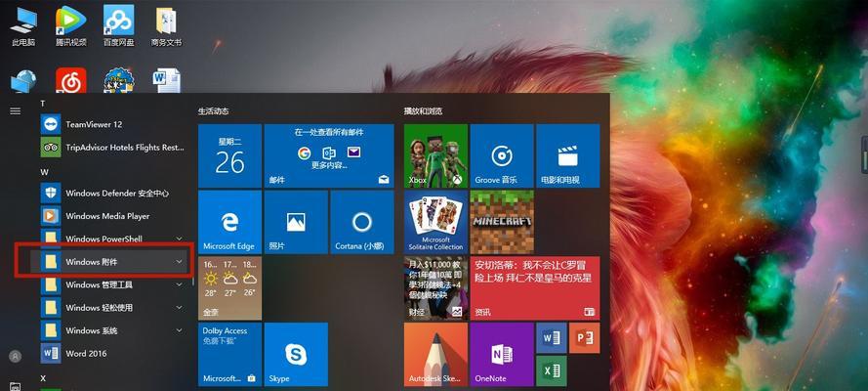The image size is (868, 391).
Task: Open the 资讯 red news tile
Action: coord(535,288)
